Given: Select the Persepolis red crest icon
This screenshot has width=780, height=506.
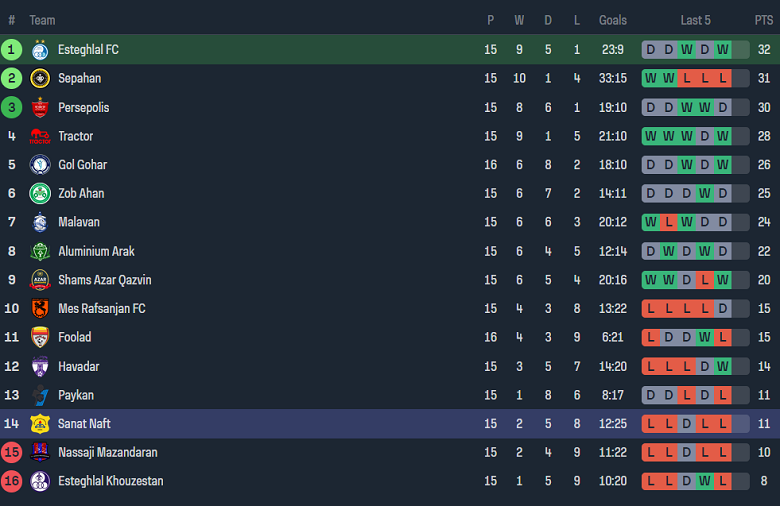Looking at the screenshot, I should point(40,107).
